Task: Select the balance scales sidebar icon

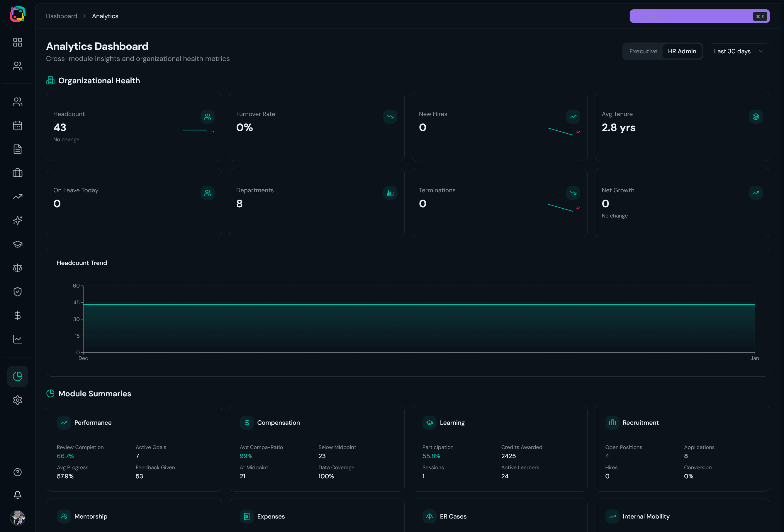Action: (18, 268)
